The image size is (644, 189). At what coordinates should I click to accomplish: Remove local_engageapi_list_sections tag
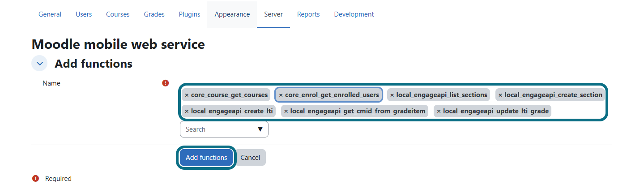point(392,95)
